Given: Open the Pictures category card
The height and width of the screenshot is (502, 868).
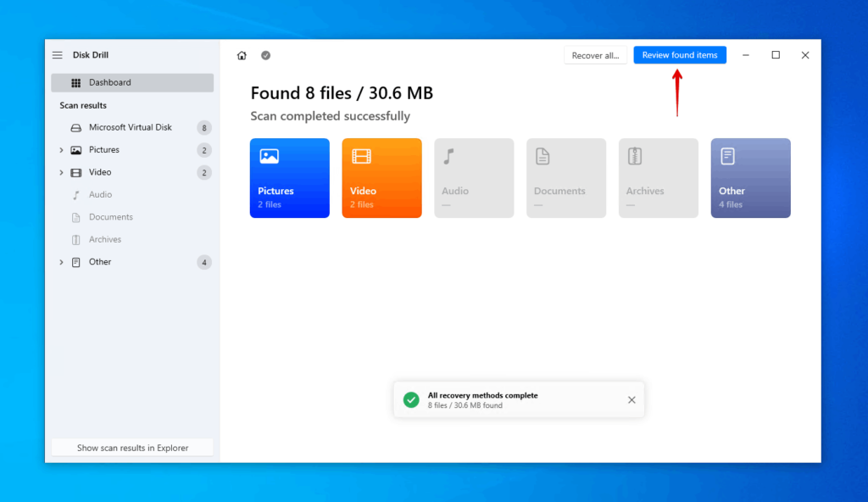Looking at the screenshot, I should click(x=289, y=178).
